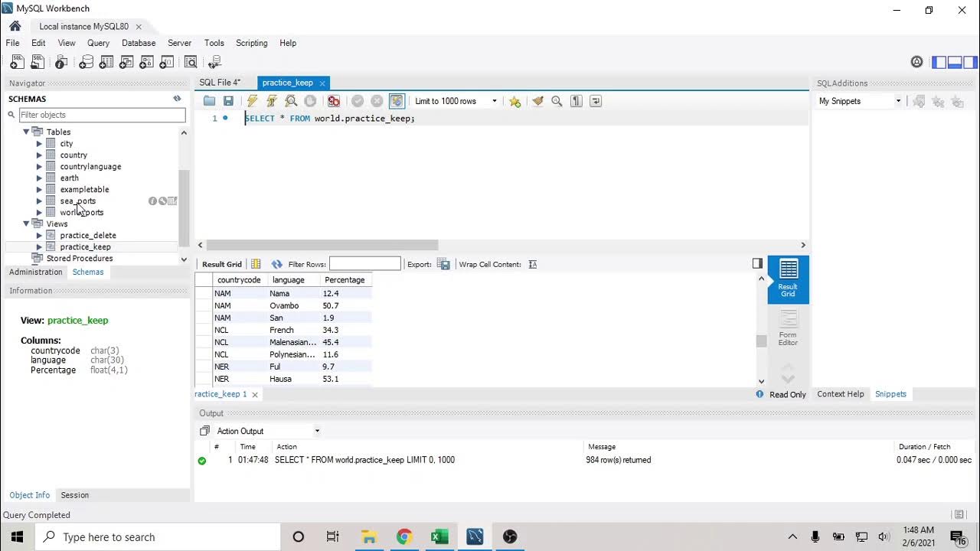The width and height of the screenshot is (980, 551).
Task: Toggle invisible characters display
Action: coord(577,101)
